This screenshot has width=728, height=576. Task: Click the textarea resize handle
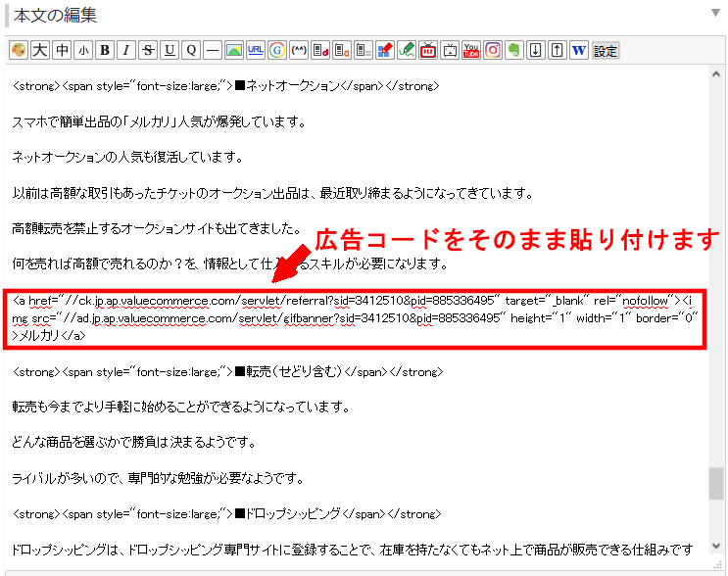[x=718, y=564]
